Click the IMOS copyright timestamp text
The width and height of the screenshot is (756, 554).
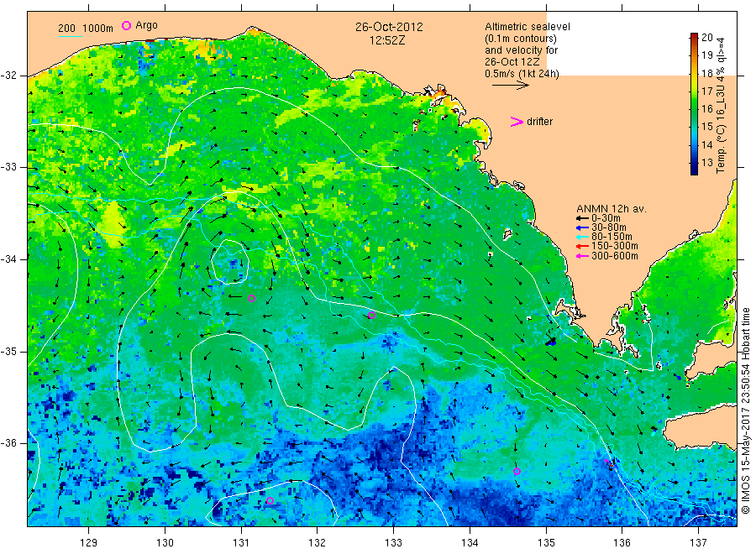click(x=746, y=411)
